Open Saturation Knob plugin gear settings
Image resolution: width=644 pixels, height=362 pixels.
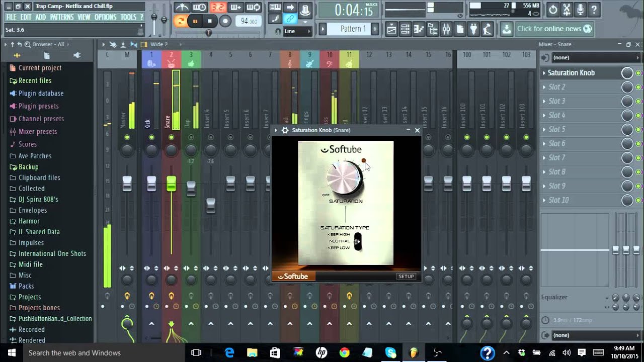click(x=285, y=130)
